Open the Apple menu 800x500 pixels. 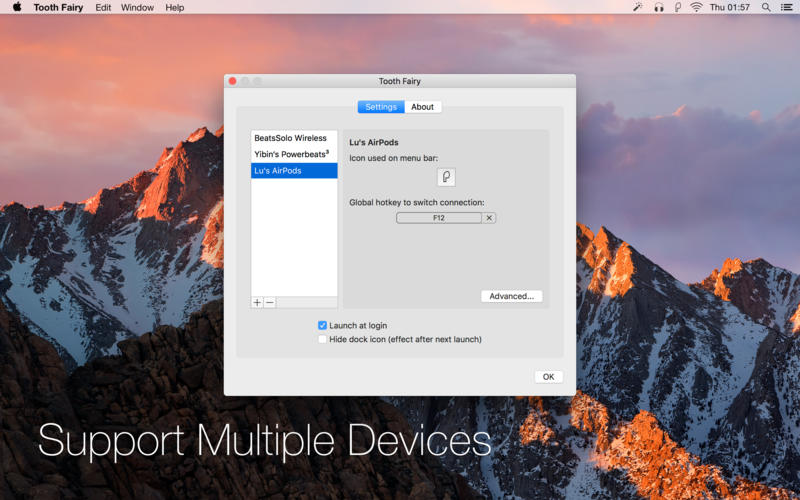click(16, 7)
